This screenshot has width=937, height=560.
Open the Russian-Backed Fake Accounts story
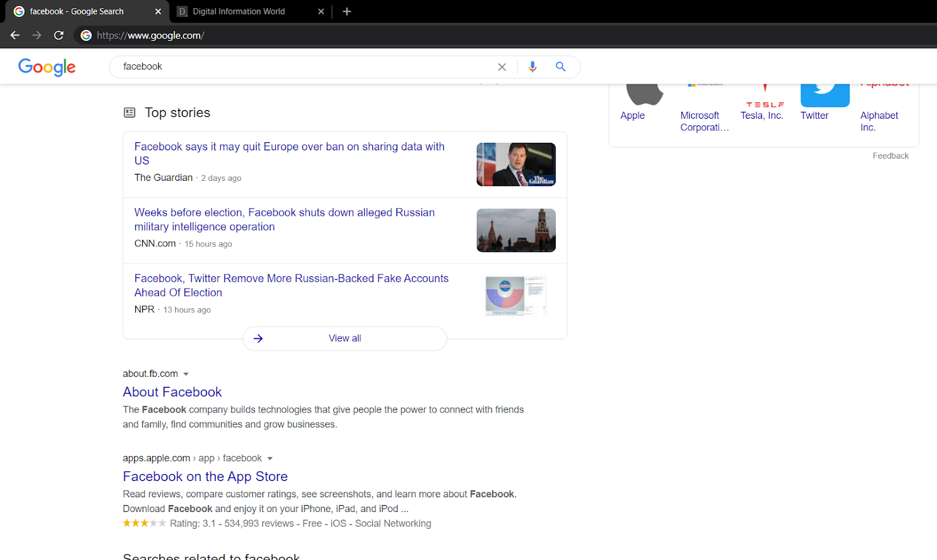click(x=292, y=286)
